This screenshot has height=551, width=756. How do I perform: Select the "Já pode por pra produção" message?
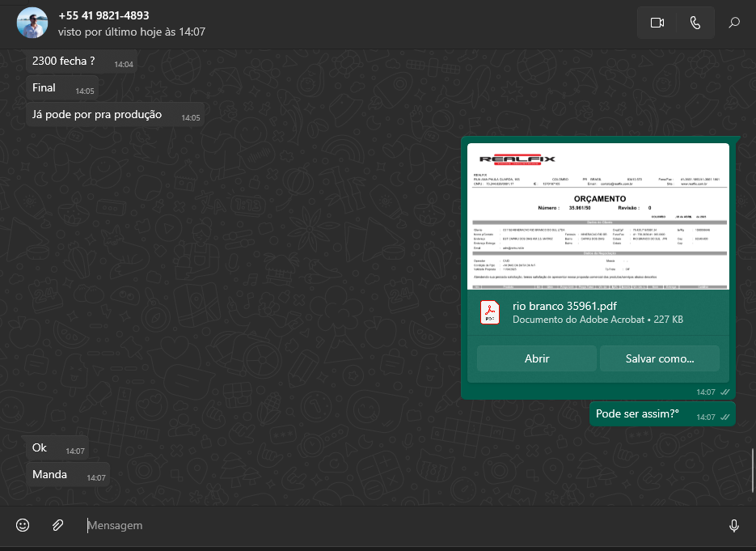pos(97,115)
